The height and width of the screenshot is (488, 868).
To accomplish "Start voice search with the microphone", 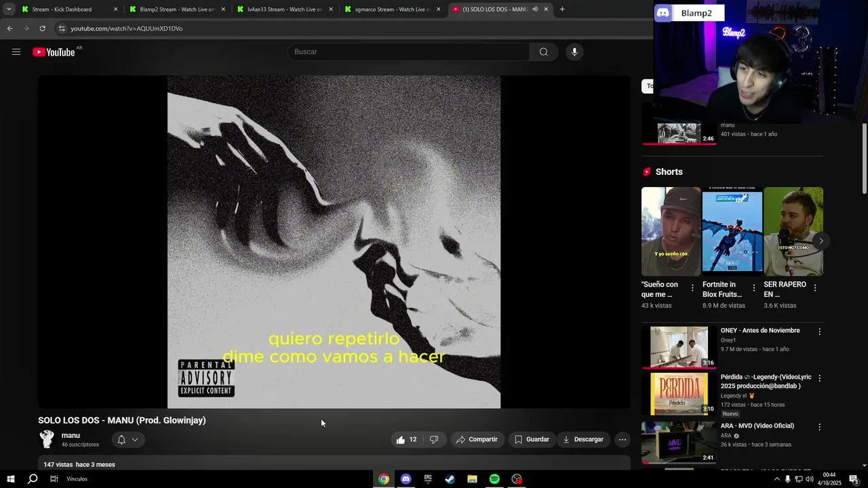I will (574, 52).
